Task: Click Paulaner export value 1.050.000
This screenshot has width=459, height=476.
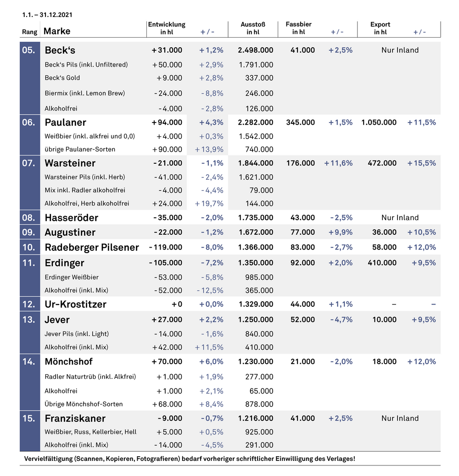Action: pyautogui.click(x=379, y=122)
